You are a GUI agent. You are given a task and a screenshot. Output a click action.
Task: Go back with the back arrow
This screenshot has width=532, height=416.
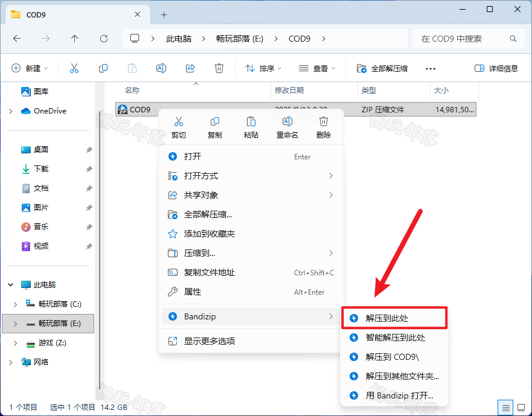[x=17, y=39]
